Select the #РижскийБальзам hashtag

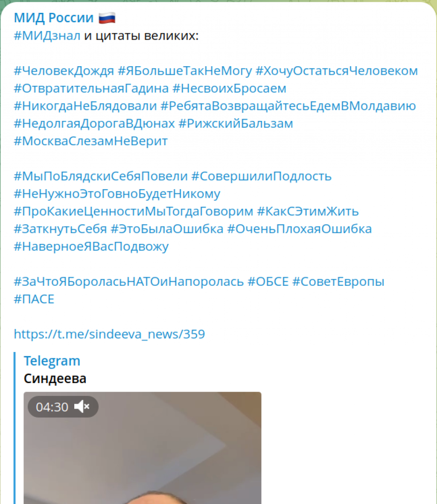(x=236, y=123)
